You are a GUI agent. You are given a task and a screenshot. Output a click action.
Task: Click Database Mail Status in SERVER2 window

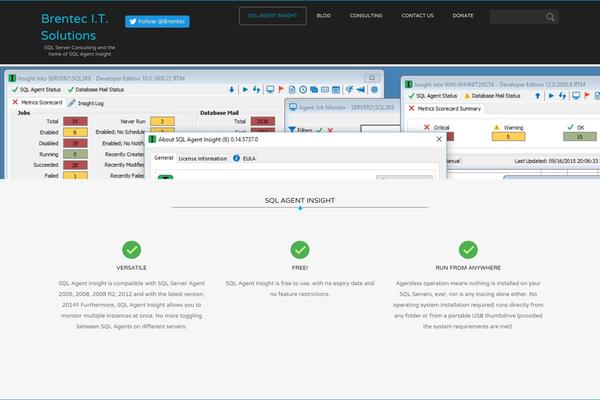(96, 90)
